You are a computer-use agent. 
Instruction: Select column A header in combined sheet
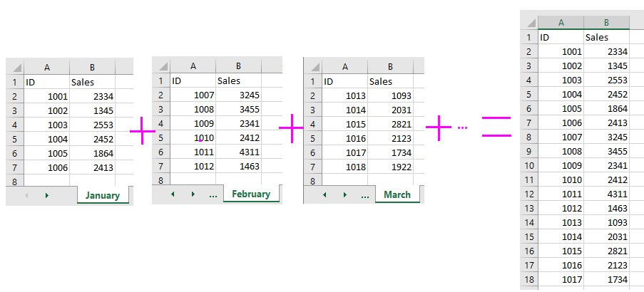[561, 23]
